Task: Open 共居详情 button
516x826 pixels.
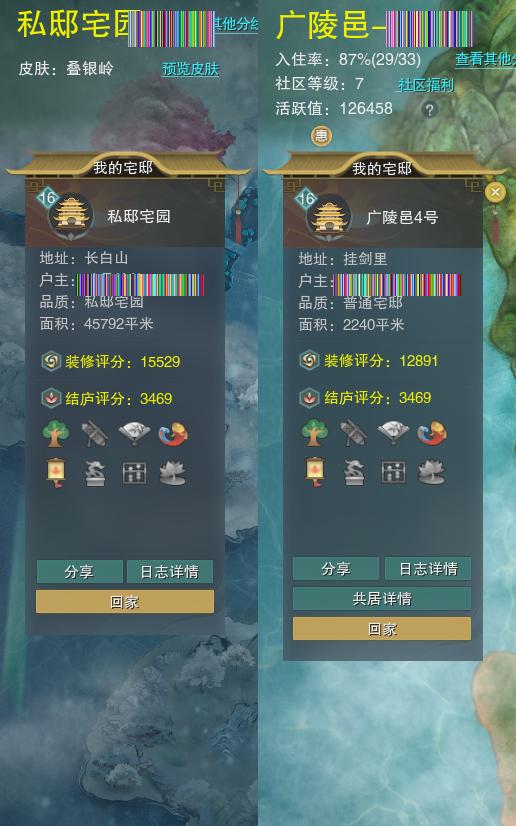Action: click(x=382, y=599)
